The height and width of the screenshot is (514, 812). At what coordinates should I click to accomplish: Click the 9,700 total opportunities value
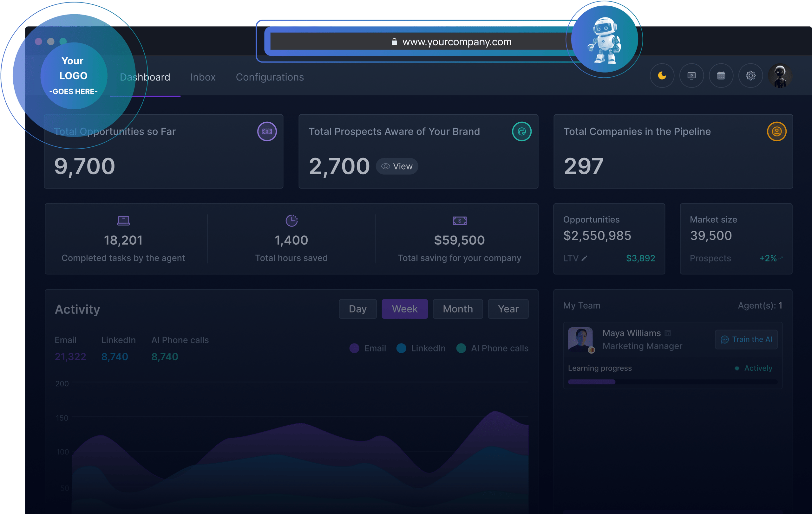85,166
